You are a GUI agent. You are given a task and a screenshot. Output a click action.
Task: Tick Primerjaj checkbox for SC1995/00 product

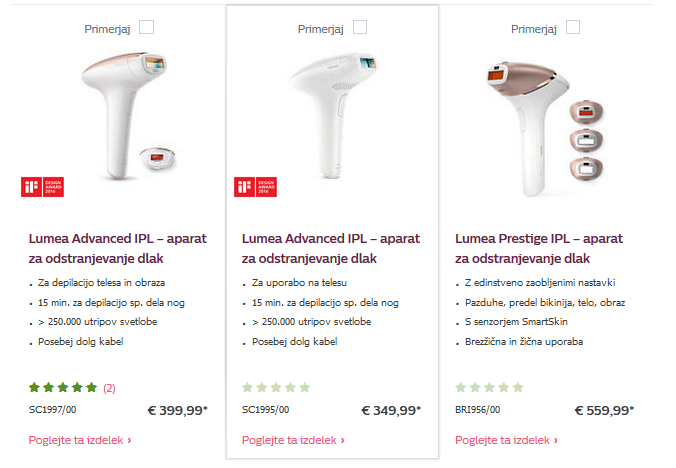click(x=360, y=28)
